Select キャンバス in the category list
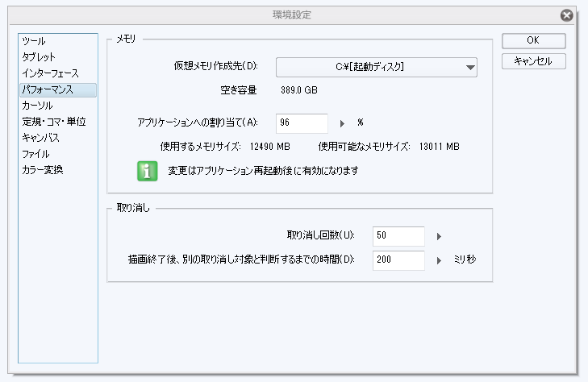 pos(41,138)
